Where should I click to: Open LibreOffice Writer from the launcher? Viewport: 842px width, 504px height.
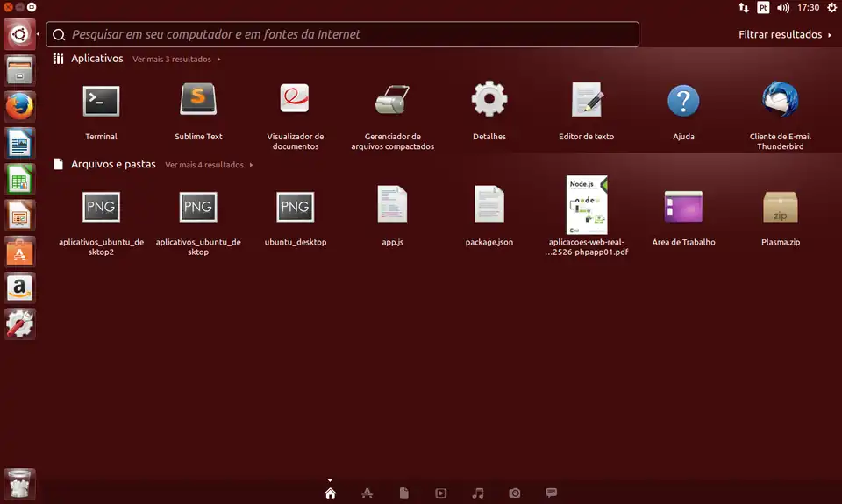[x=19, y=143]
